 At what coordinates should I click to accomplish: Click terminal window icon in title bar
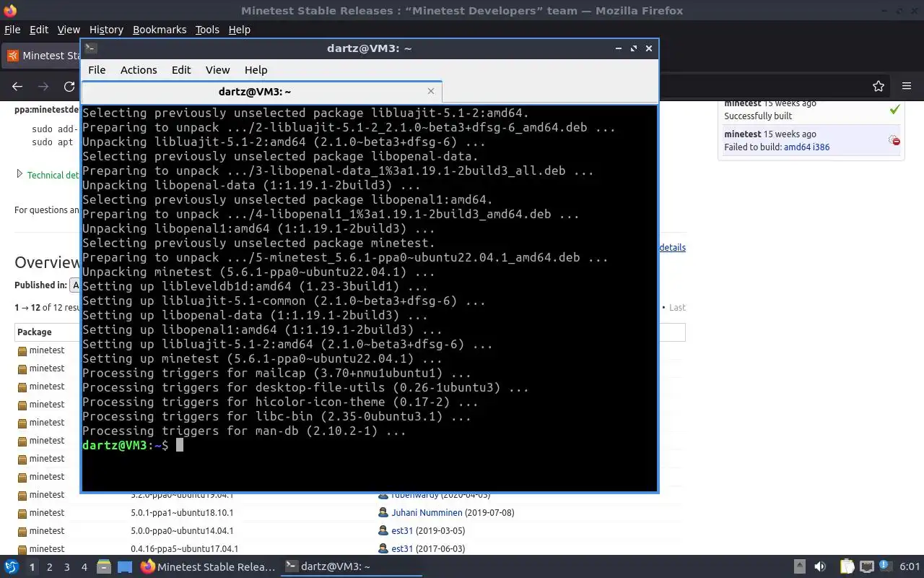pyautogui.click(x=90, y=48)
